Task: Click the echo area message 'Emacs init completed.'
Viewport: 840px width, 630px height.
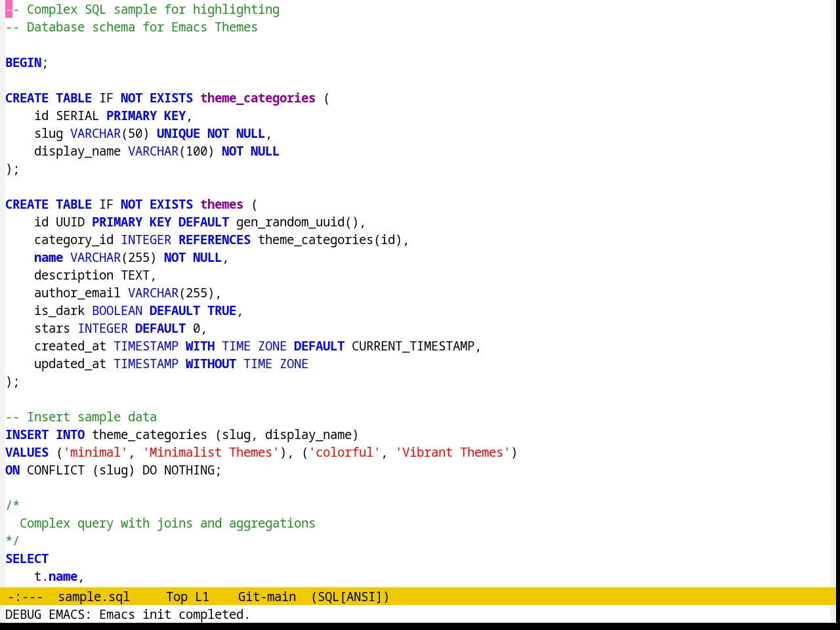Action: pyautogui.click(x=174, y=614)
